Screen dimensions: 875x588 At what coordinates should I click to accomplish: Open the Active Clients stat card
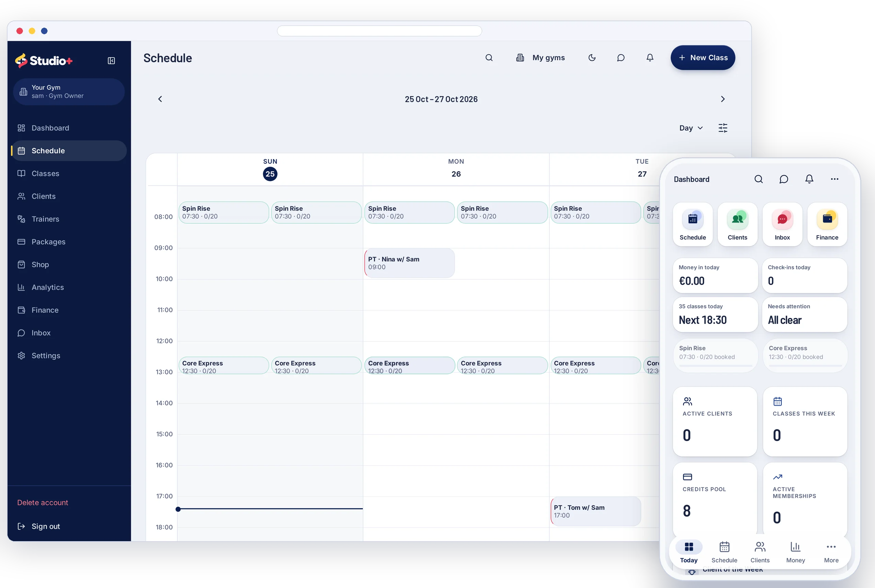click(x=715, y=422)
